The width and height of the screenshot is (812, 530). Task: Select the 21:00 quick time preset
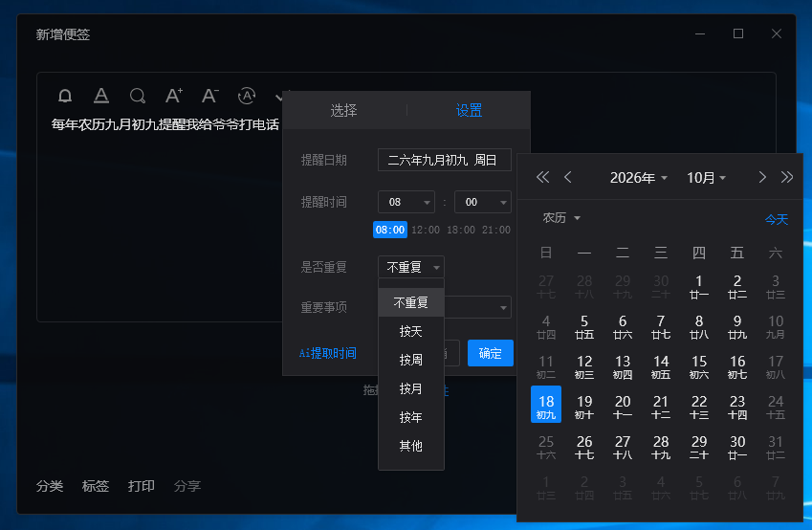tap(496, 230)
